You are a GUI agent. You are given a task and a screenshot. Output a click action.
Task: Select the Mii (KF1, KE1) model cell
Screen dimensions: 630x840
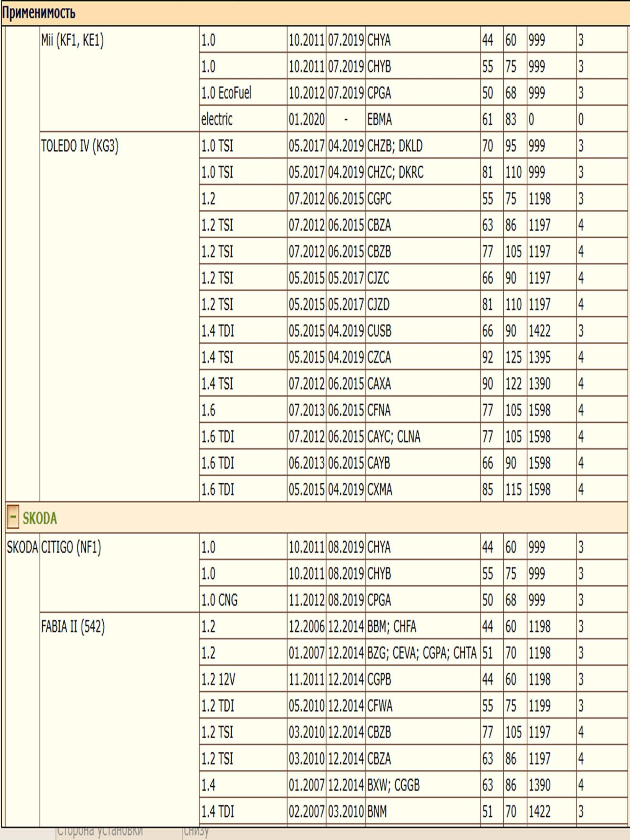click(x=72, y=40)
